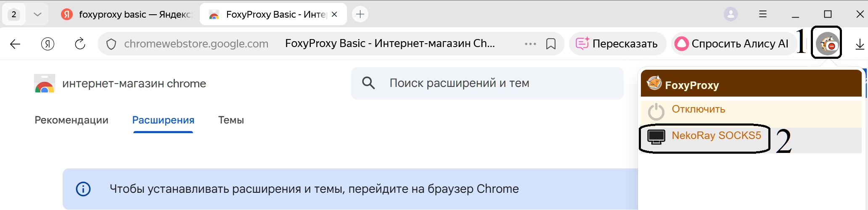Expand the tab list chevron
This screenshot has width=868, height=210.
point(37,14)
